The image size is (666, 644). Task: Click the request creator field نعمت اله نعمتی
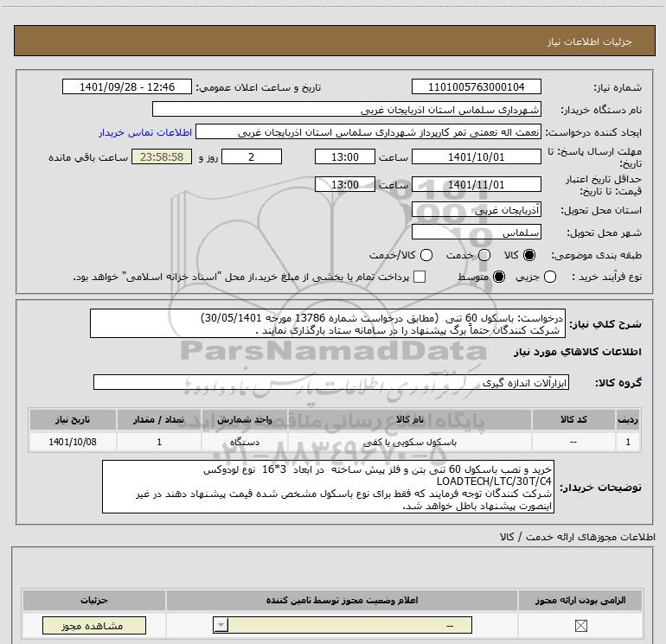click(x=368, y=132)
